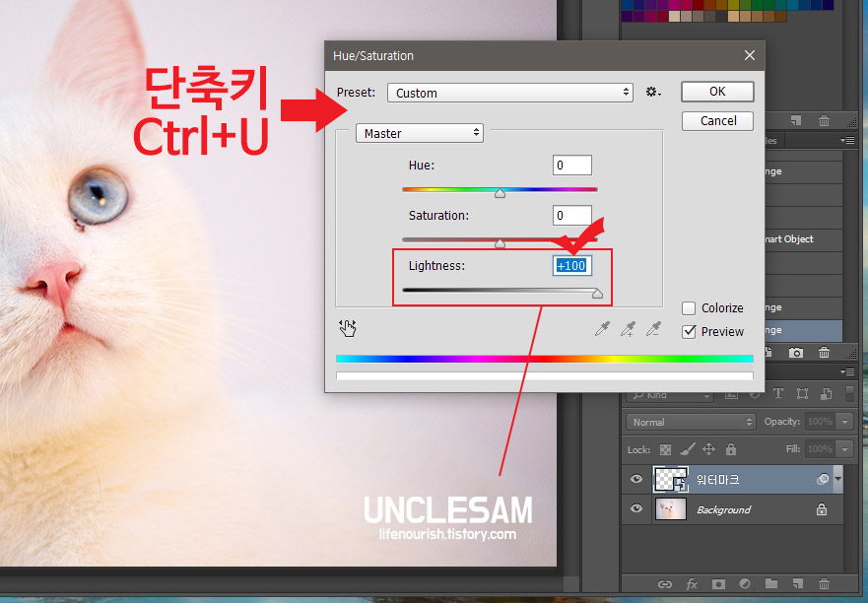Click the 워터마크 layer name
The image size is (868, 603).
point(718,480)
